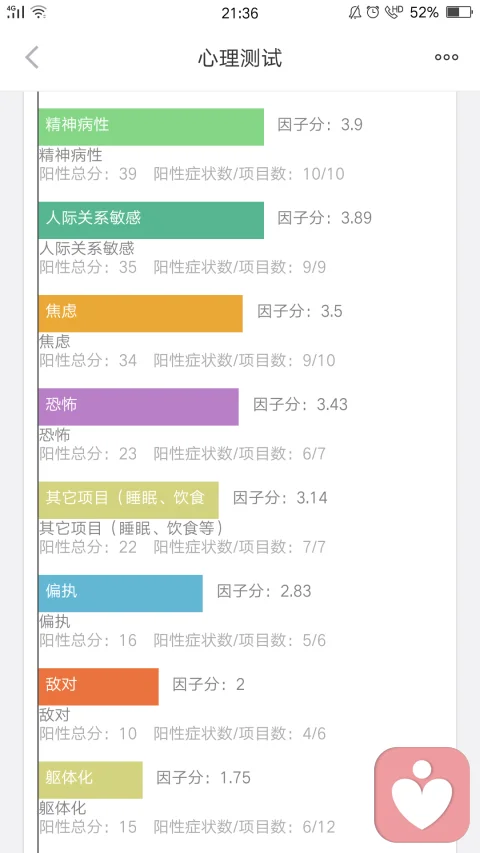The image size is (480, 853).
Task: Select the yellow-green 躯体化 bar
Action: click(x=90, y=780)
